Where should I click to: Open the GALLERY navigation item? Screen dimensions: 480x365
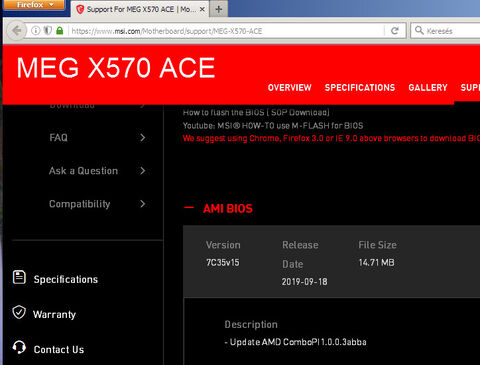click(x=428, y=88)
